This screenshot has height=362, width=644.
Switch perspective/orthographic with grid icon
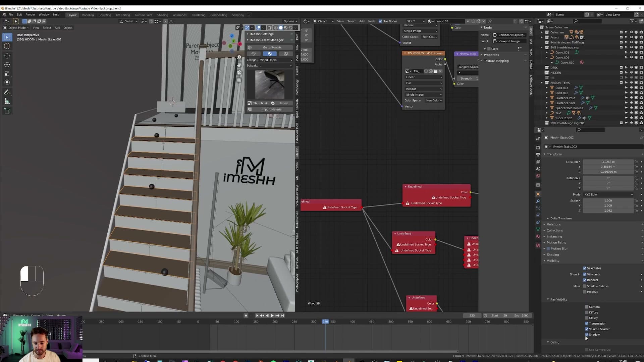[239, 80]
